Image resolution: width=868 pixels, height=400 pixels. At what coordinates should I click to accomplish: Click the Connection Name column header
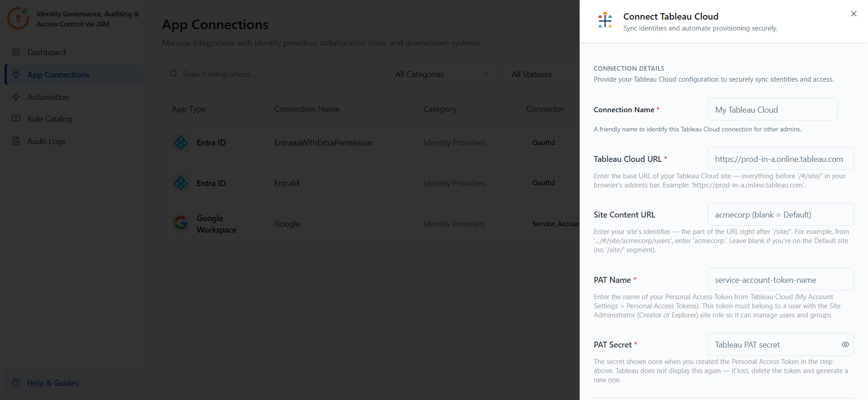point(307,109)
